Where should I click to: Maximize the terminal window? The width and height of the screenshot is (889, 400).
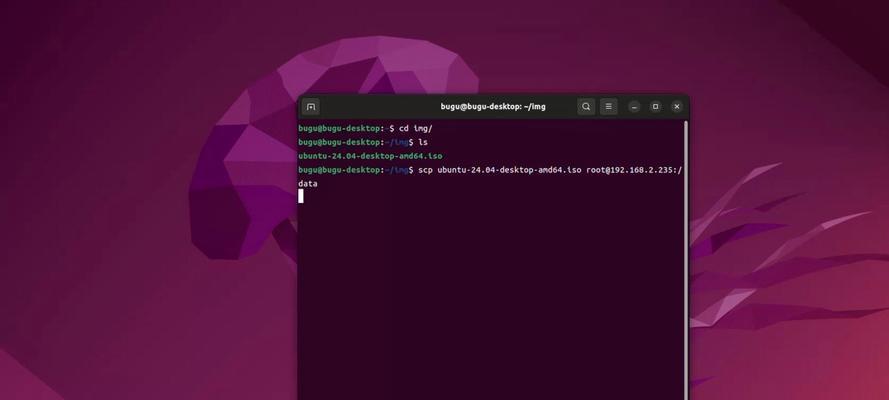[655, 107]
